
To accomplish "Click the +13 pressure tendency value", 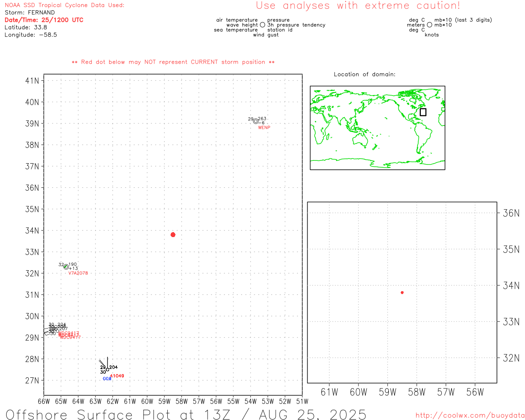I will (73, 269).
